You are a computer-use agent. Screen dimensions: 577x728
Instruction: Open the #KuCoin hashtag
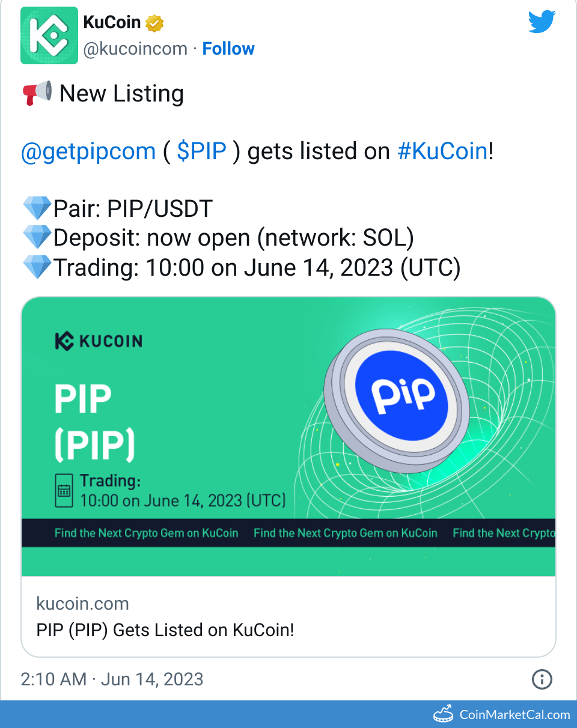click(x=442, y=151)
